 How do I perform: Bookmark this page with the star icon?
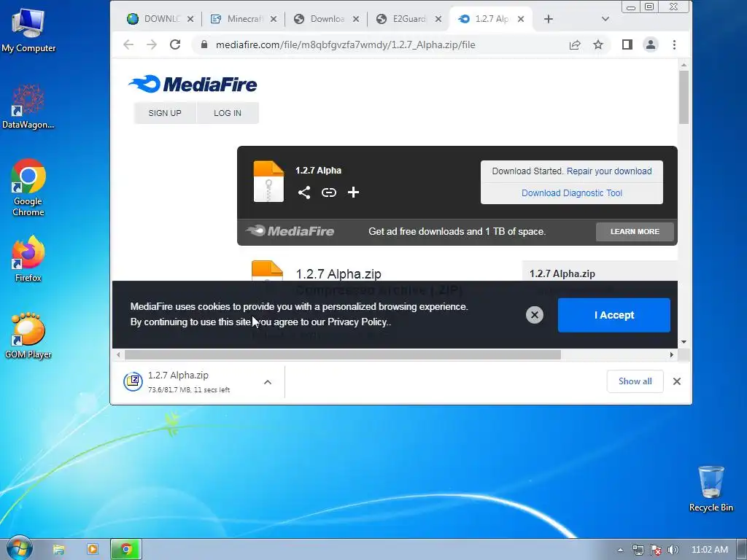tap(598, 44)
